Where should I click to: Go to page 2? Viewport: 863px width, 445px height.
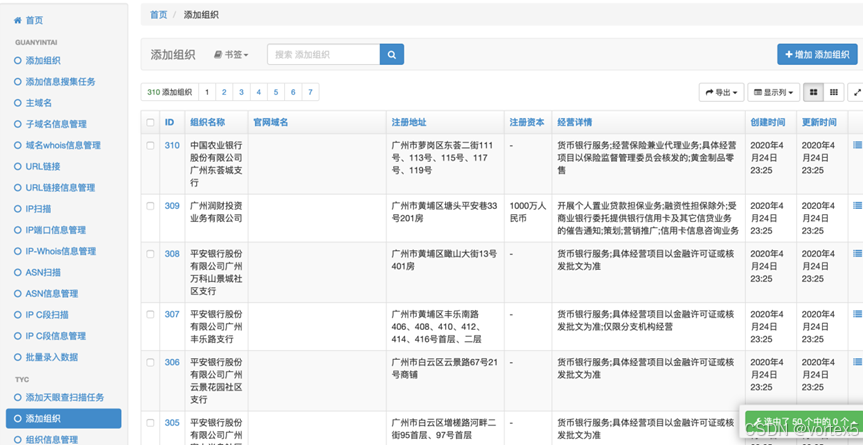pyautogui.click(x=224, y=92)
